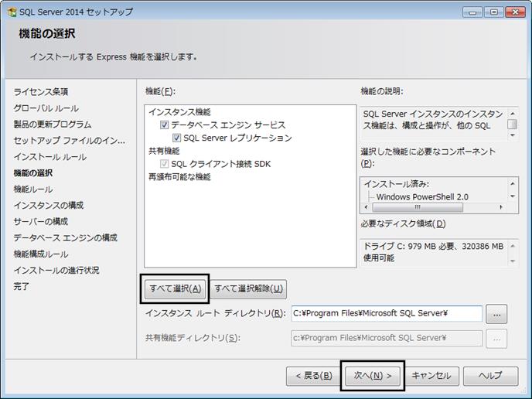Click 機能ルール step in sidebar

(33, 189)
